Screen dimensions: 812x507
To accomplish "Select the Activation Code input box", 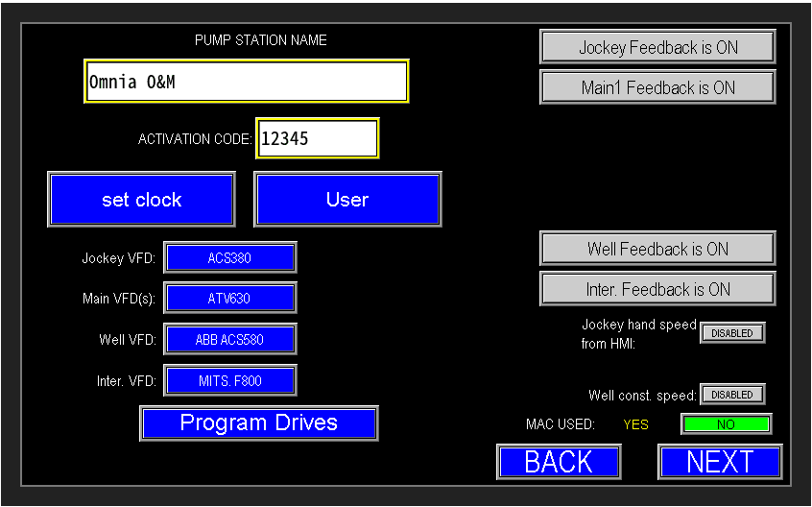I will 317,138.
